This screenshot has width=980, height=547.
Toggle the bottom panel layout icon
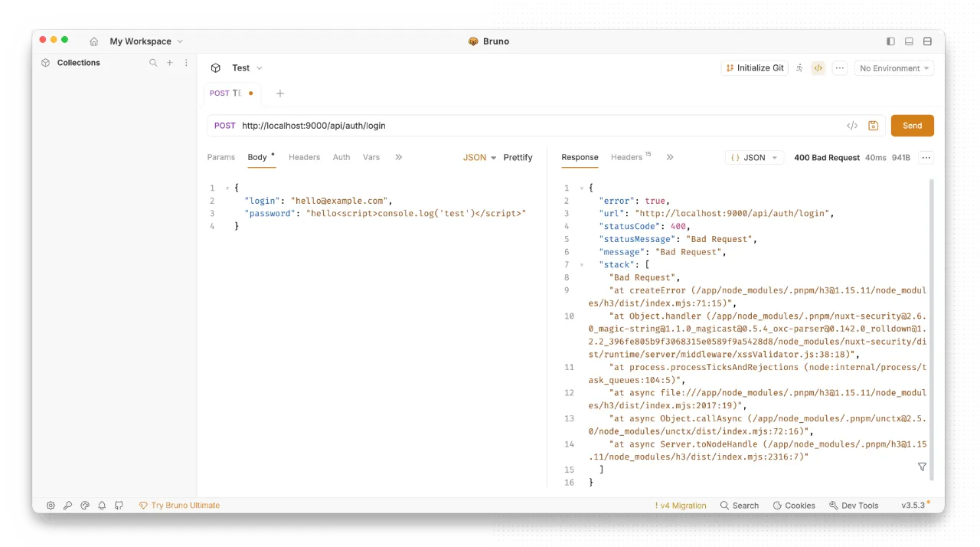pyautogui.click(x=909, y=41)
